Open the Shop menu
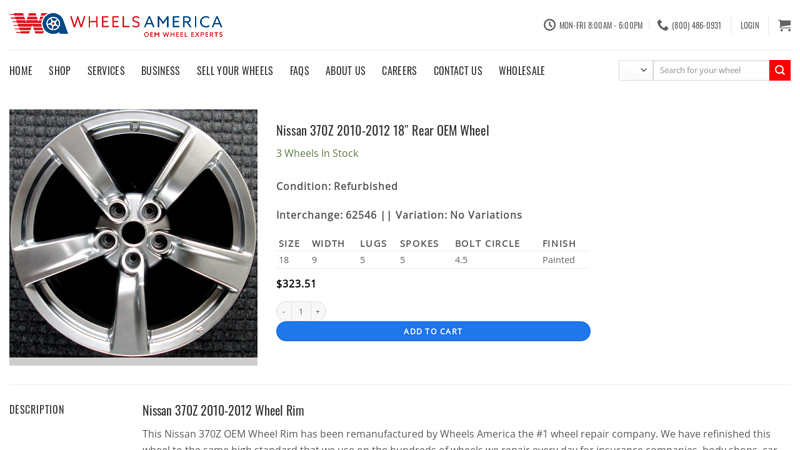The height and width of the screenshot is (450, 800). tap(60, 71)
